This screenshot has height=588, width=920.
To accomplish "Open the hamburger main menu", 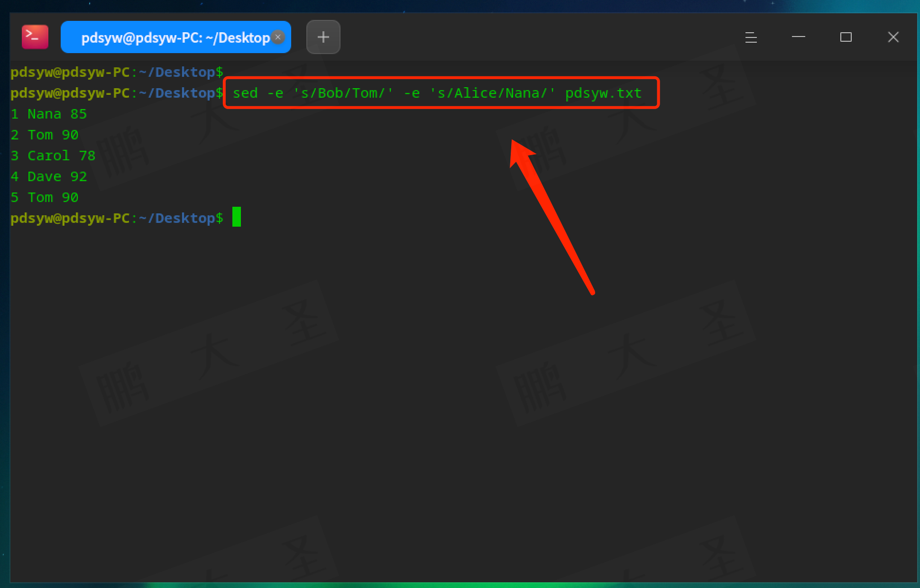I will coord(751,37).
